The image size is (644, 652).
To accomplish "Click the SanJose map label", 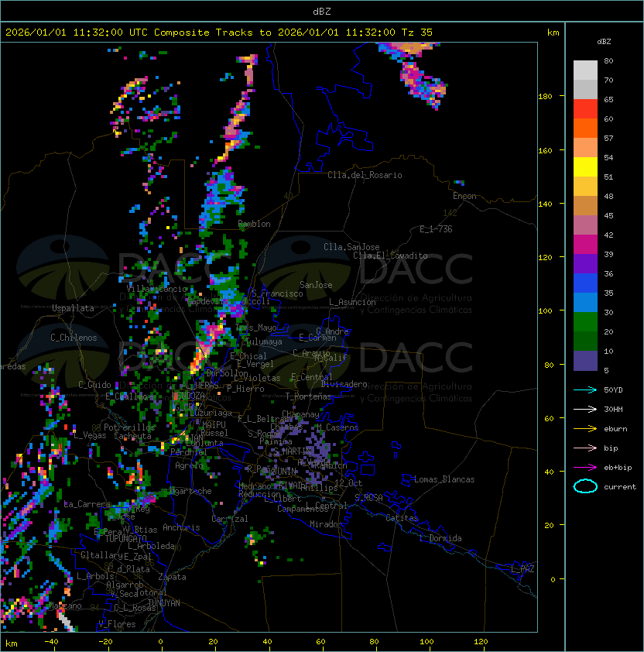I will coord(316,285).
